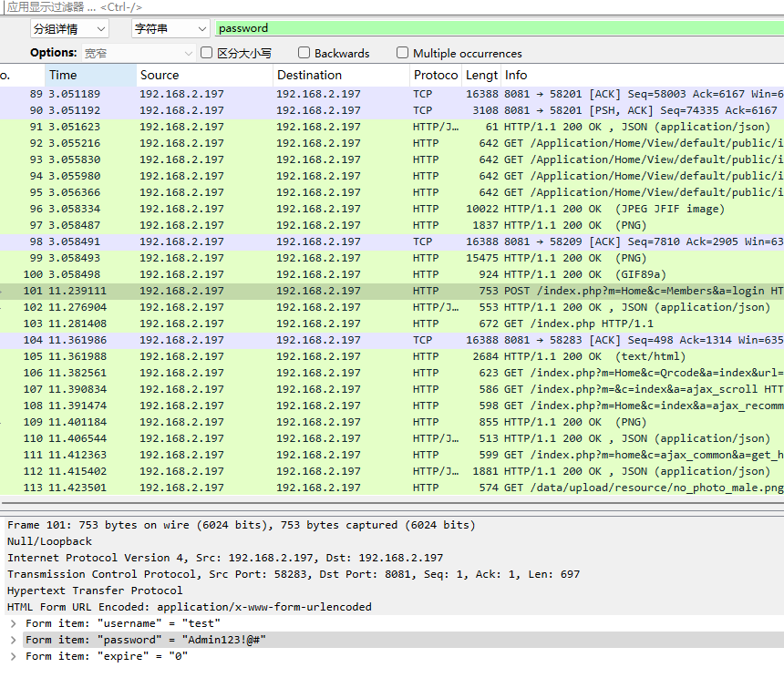Select packet 108 ajax_recomm GET row
This screenshot has height=678, width=784.
[392, 406]
